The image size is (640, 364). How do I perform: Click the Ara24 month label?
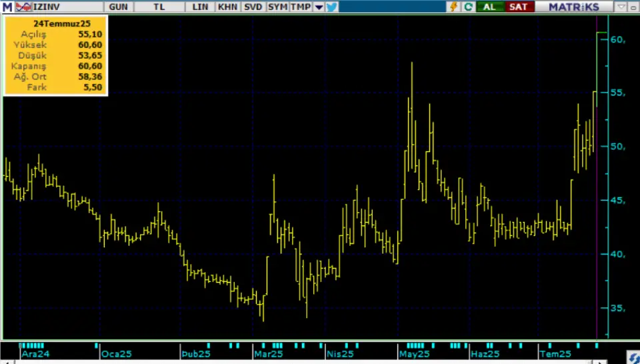pyautogui.click(x=35, y=354)
